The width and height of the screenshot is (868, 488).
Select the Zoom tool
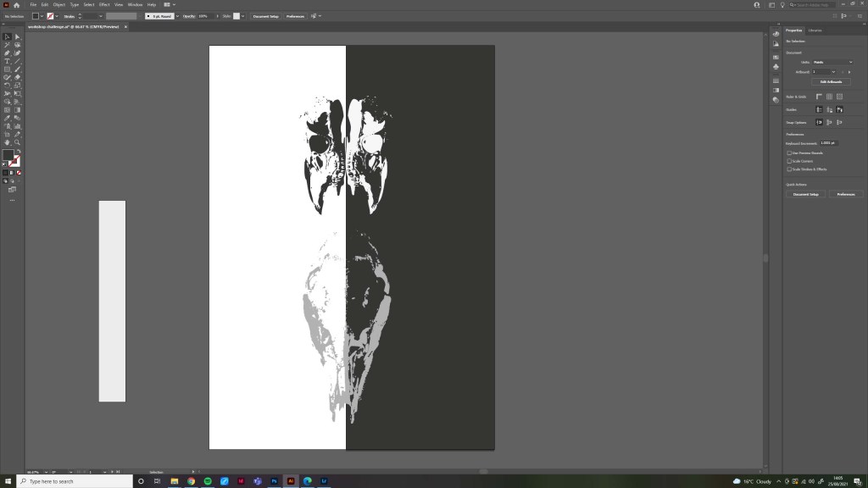click(x=17, y=142)
